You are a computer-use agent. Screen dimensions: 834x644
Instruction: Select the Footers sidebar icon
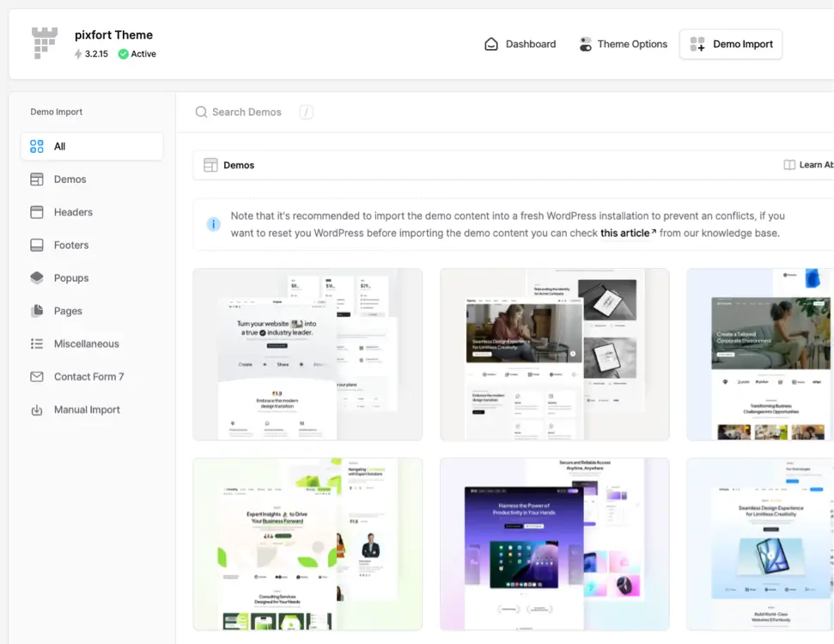coord(37,245)
